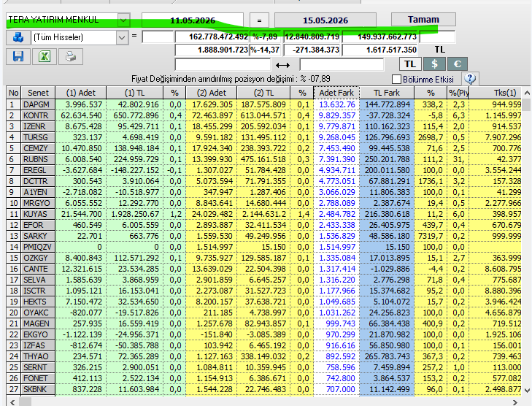
Task: Click the double-headed arrow swap icon
Action: pos(282,65)
